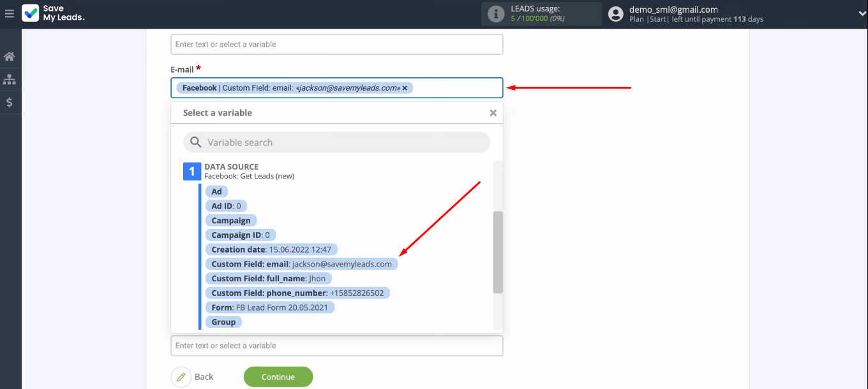
Task: Click the E-mail input field
Action: pyautogui.click(x=337, y=88)
